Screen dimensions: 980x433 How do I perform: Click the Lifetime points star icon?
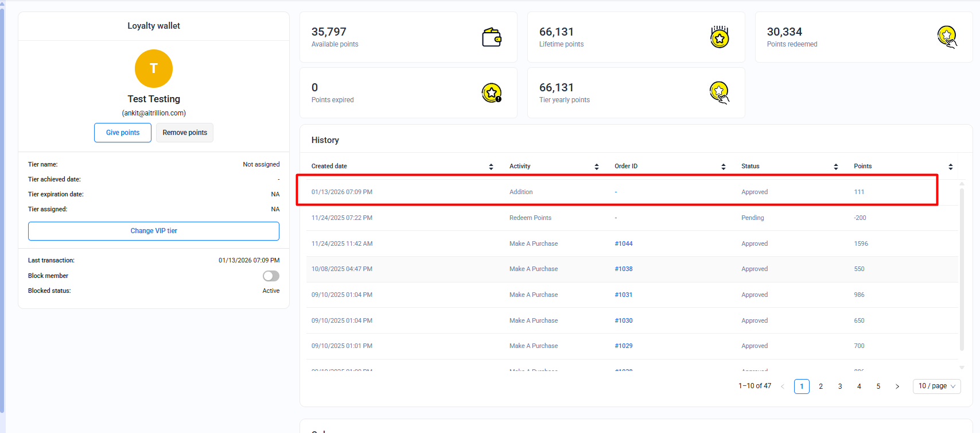click(x=719, y=37)
